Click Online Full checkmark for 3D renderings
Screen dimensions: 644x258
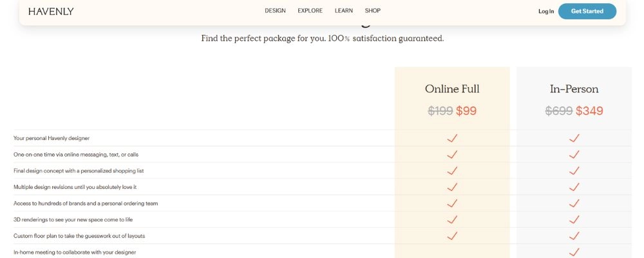tap(452, 219)
